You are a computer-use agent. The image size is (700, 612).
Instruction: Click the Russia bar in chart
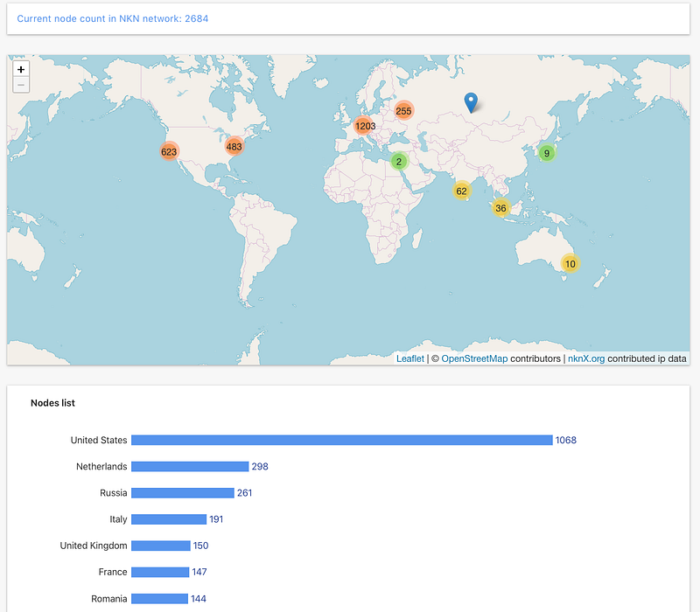tap(183, 493)
